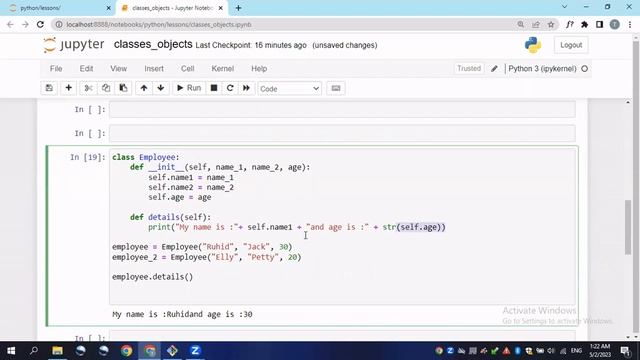Run the selected cell
Screen dimensions: 640x360
pos(189,88)
